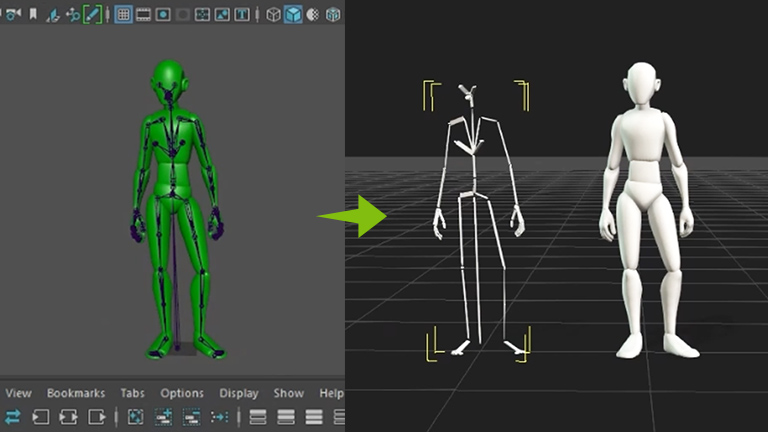Click the image plane icon
Viewport: 768px width, 432px height.
54,14
